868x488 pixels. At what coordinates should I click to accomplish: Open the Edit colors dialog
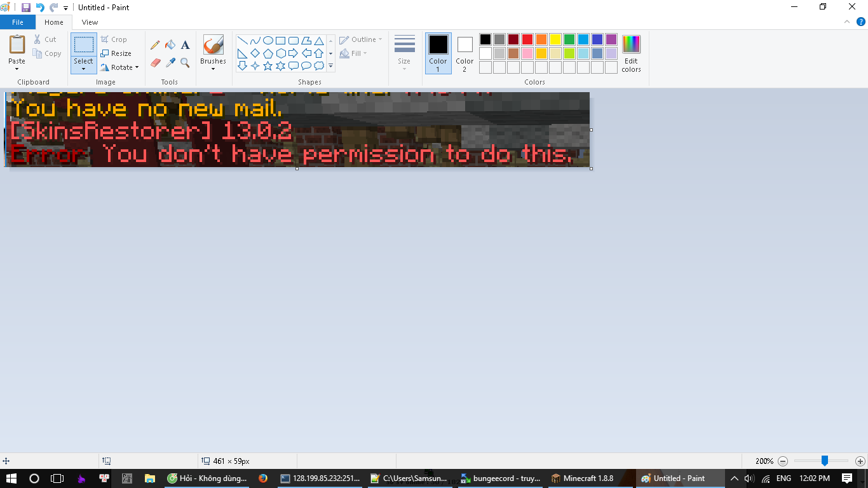point(631,53)
